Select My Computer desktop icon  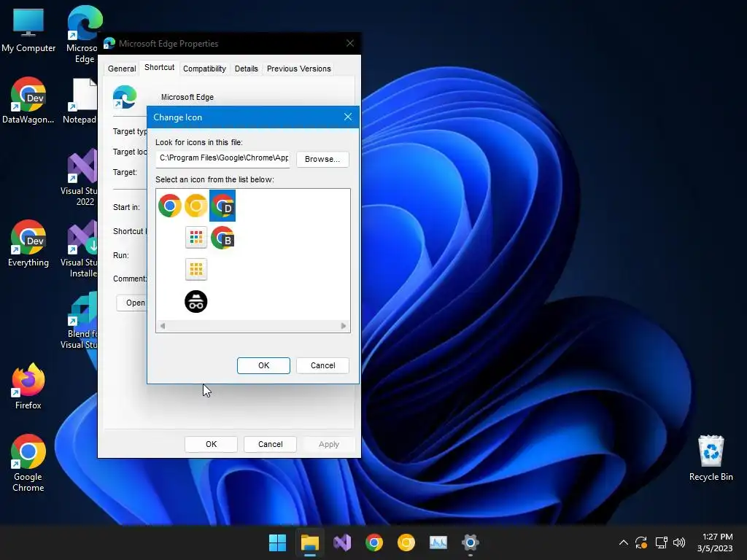click(28, 29)
